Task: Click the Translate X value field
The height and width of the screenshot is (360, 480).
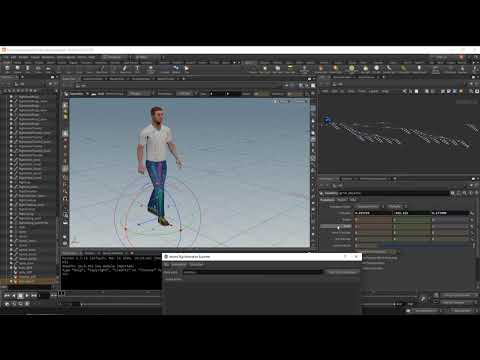Action: coord(373,213)
